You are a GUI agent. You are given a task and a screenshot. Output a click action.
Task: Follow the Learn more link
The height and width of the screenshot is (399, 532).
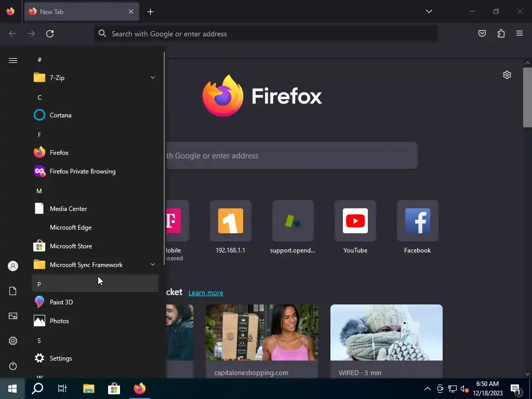point(206,292)
